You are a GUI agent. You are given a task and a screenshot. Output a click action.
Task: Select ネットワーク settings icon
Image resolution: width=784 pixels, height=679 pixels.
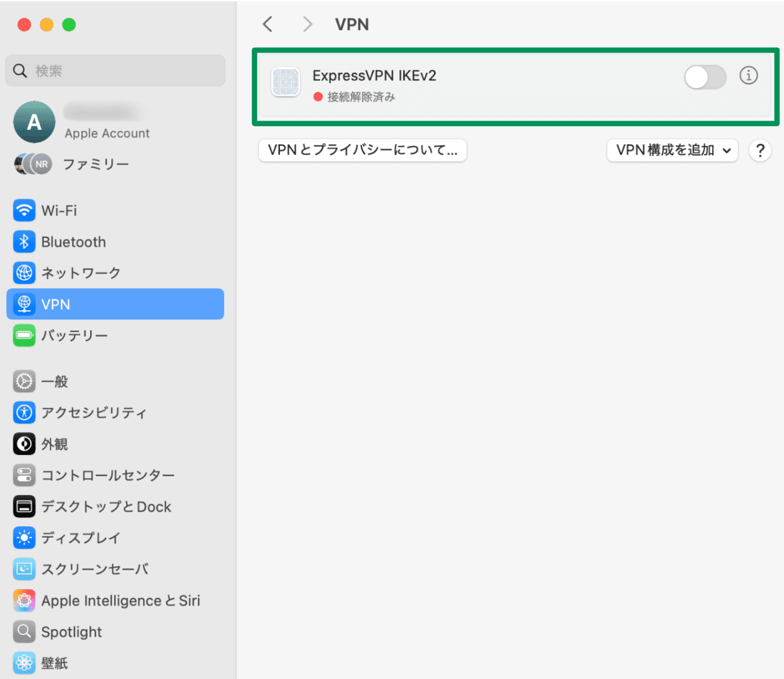pyautogui.click(x=24, y=273)
